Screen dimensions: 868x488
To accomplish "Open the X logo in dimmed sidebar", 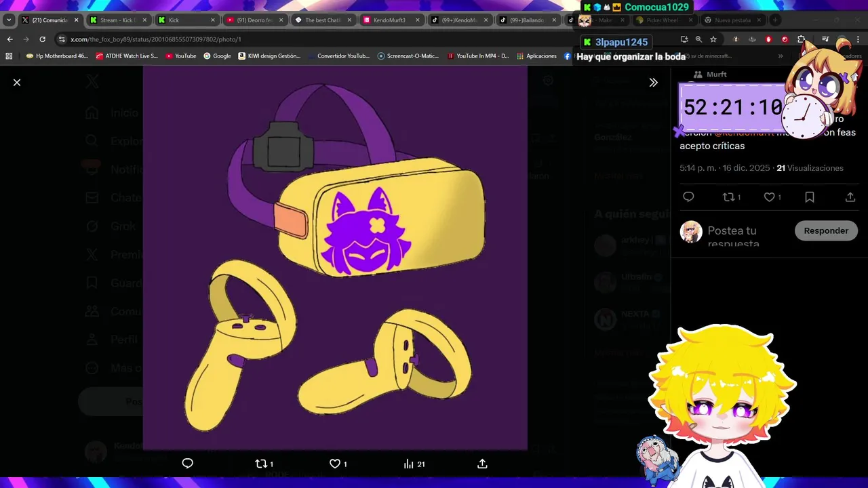I will [x=92, y=81].
